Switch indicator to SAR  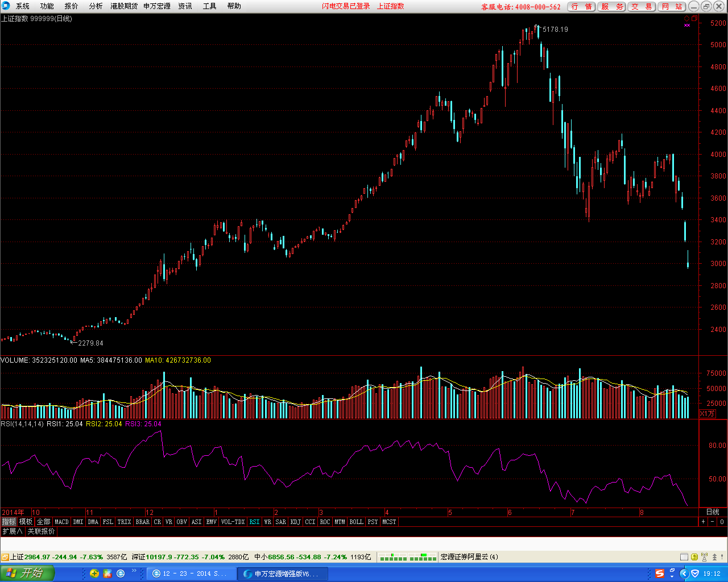(281, 522)
